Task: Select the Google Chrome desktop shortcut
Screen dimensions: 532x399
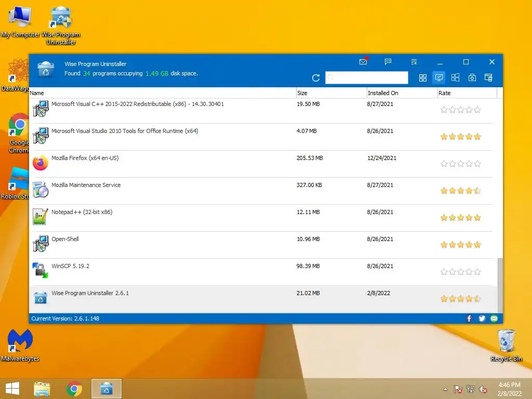Action: (19, 133)
